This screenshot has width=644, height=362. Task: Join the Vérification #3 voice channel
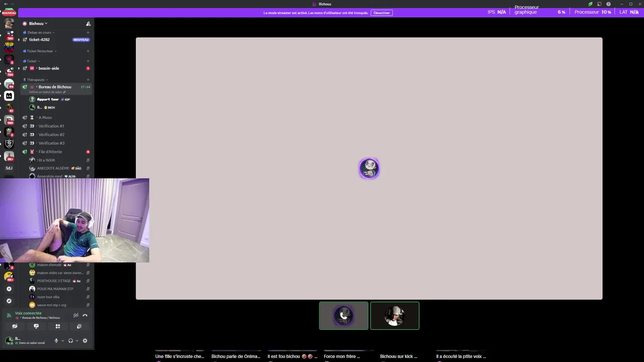click(x=55, y=143)
